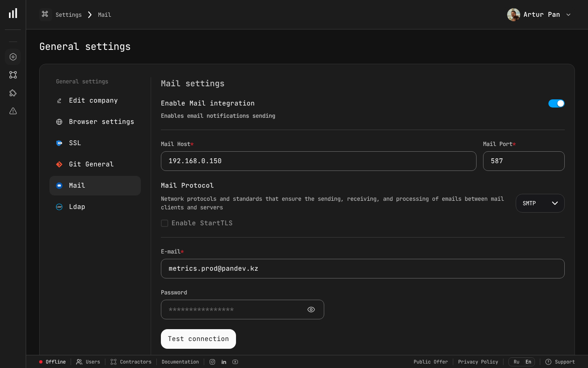
Task: Open the Instagram icon in the footer
Action: 212,362
